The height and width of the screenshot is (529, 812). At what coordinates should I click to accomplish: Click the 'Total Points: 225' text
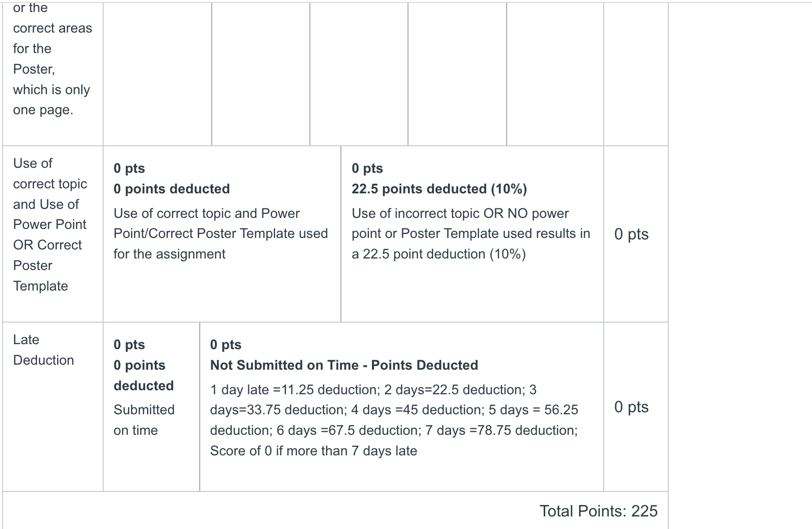click(x=598, y=511)
